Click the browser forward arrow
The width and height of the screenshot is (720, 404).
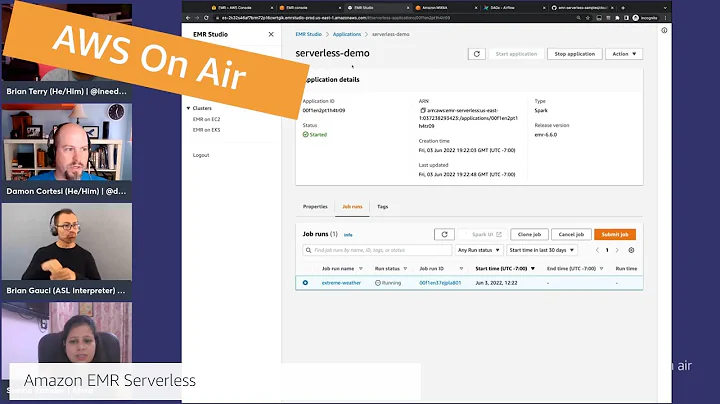(x=197, y=18)
